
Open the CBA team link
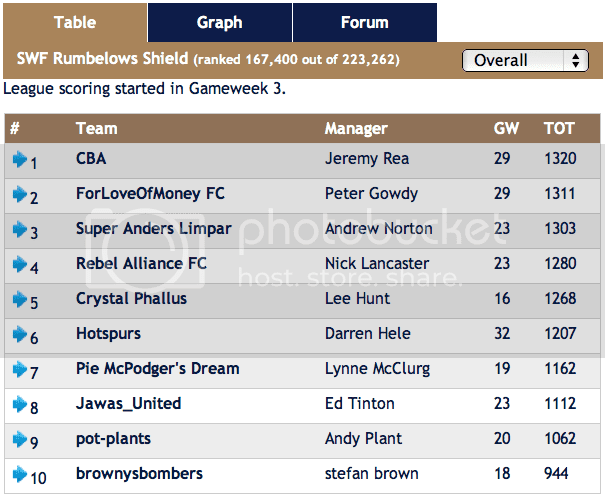tap(91, 159)
